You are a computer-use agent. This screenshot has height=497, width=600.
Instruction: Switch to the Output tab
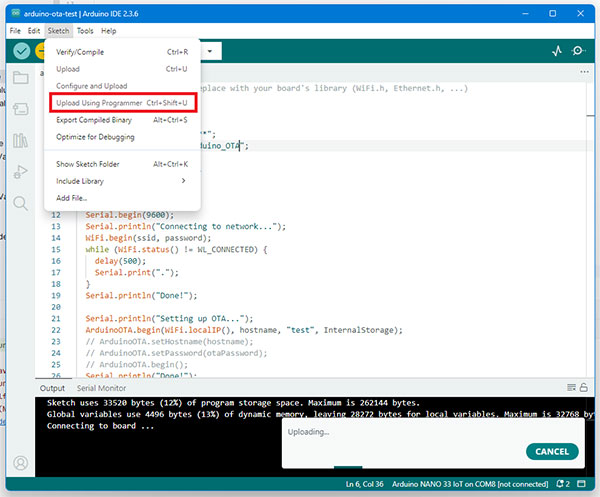coord(52,388)
